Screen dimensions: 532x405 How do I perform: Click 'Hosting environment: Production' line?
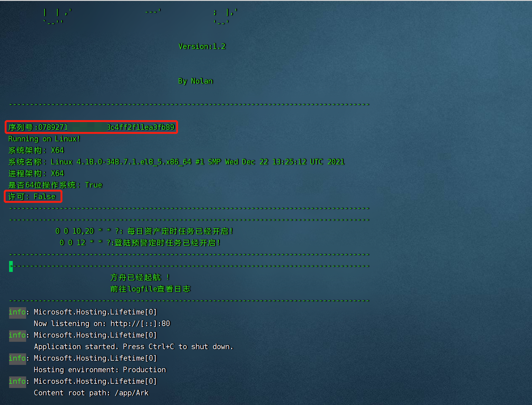pos(100,370)
